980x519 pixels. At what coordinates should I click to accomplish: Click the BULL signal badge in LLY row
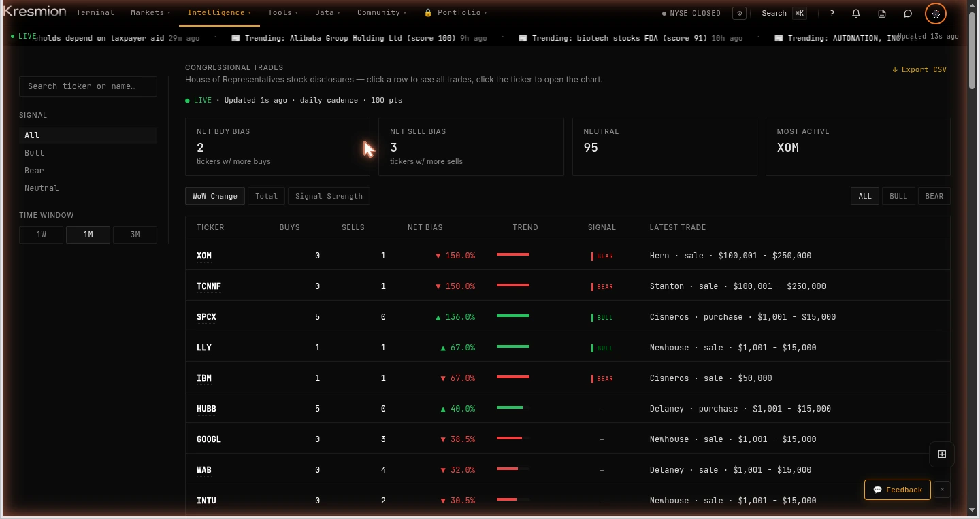[602, 348]
